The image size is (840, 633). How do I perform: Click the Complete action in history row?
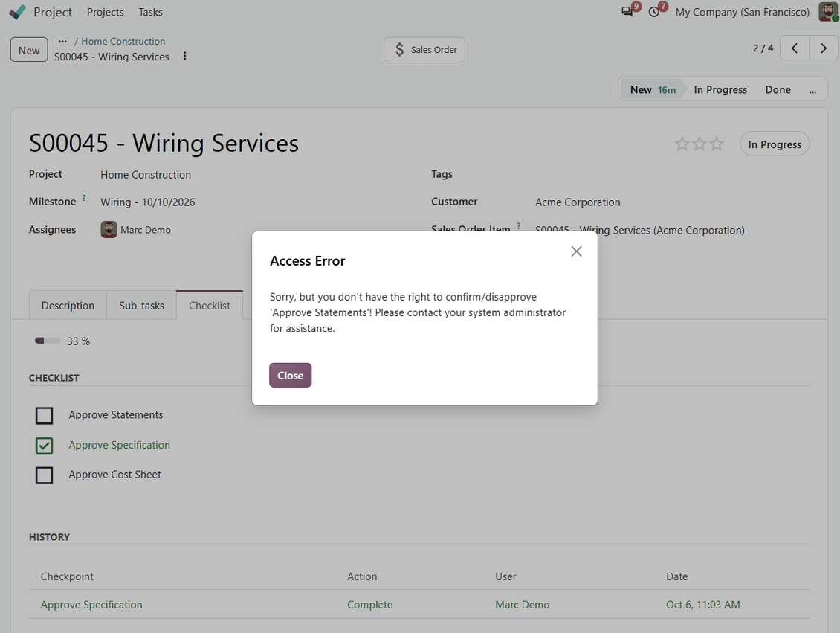click(x=369, y=605)
